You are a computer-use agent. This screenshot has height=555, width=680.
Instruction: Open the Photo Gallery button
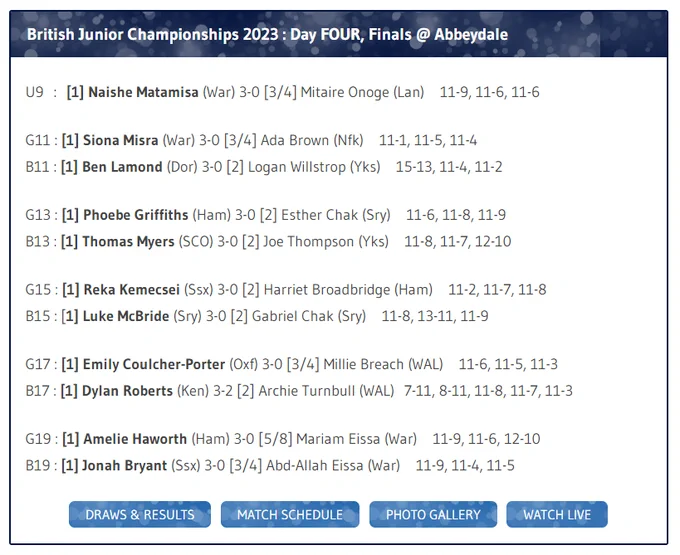coord(433,515)
